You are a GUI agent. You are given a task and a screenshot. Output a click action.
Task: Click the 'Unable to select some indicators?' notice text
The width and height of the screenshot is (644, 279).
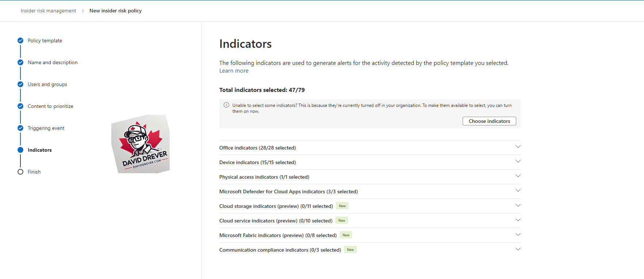(x=372, y=108)
